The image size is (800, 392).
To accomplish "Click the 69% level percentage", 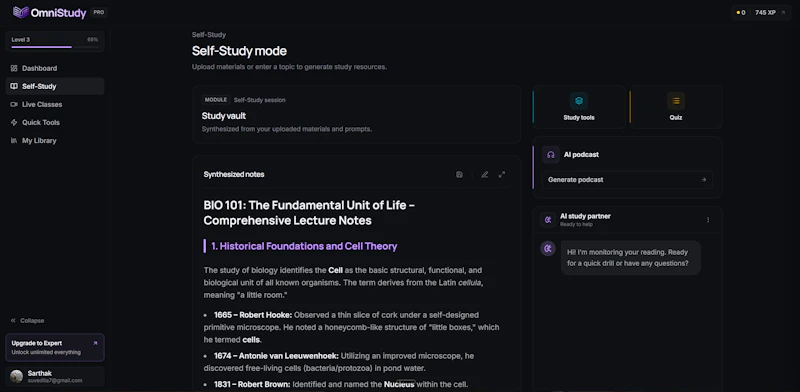I will point(92,39).
